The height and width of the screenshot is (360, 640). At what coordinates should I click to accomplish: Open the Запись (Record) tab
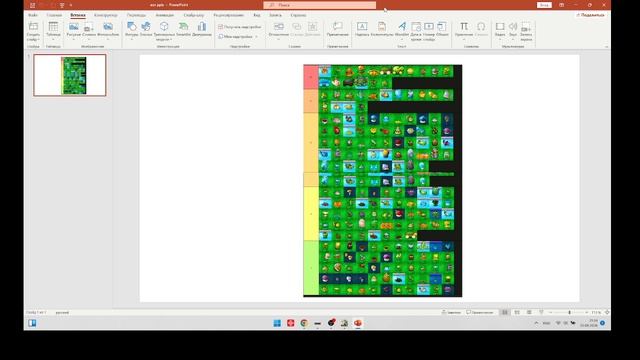[x=275, y=15]
